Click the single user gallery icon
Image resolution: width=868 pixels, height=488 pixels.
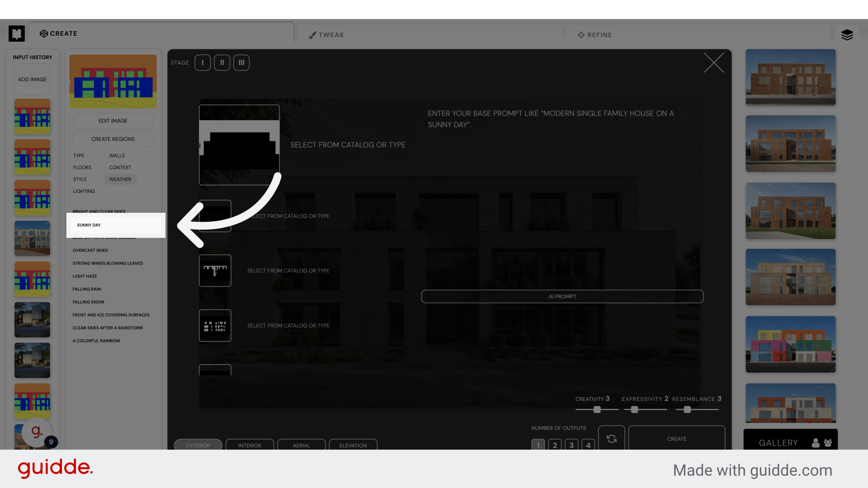[x=816, y=443]
